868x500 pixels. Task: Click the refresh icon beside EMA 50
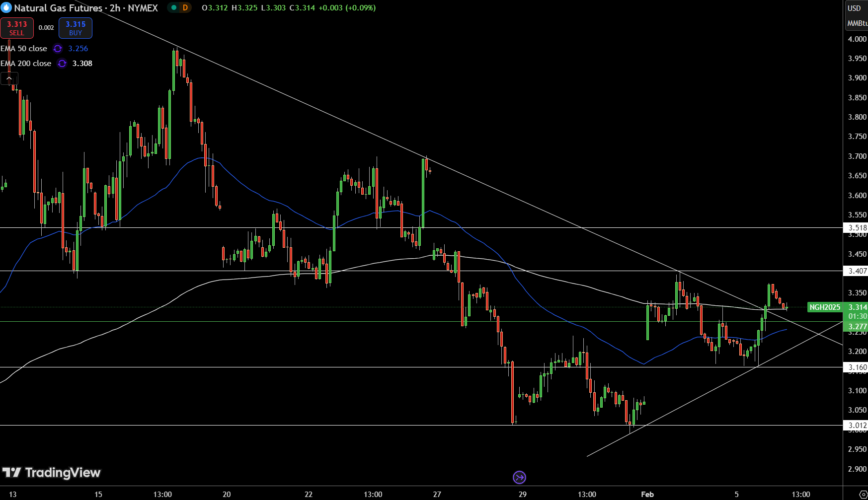[x=58, y=49]
